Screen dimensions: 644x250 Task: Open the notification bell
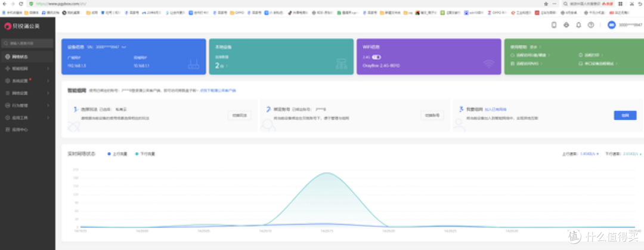(x=578, y=25)
